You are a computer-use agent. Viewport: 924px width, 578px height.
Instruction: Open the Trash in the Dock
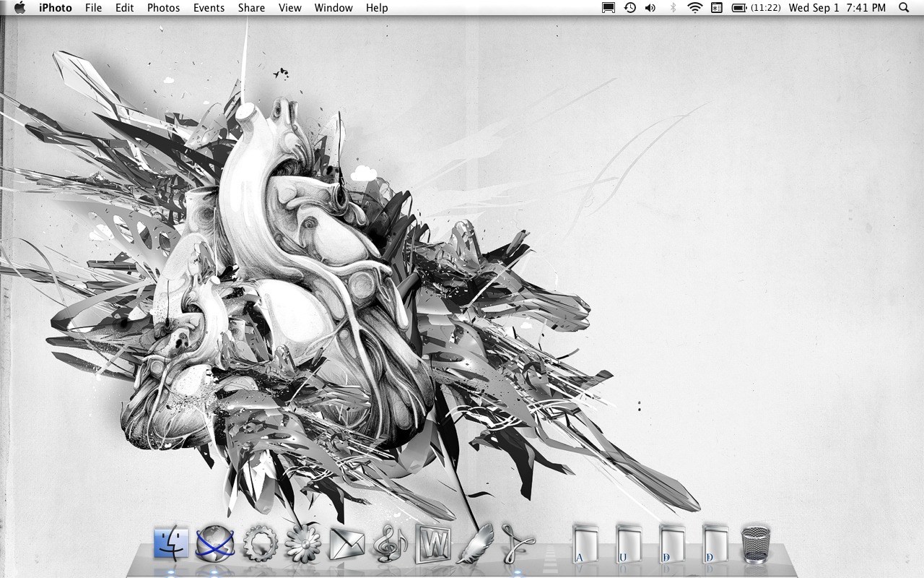[x=755, y=544]
